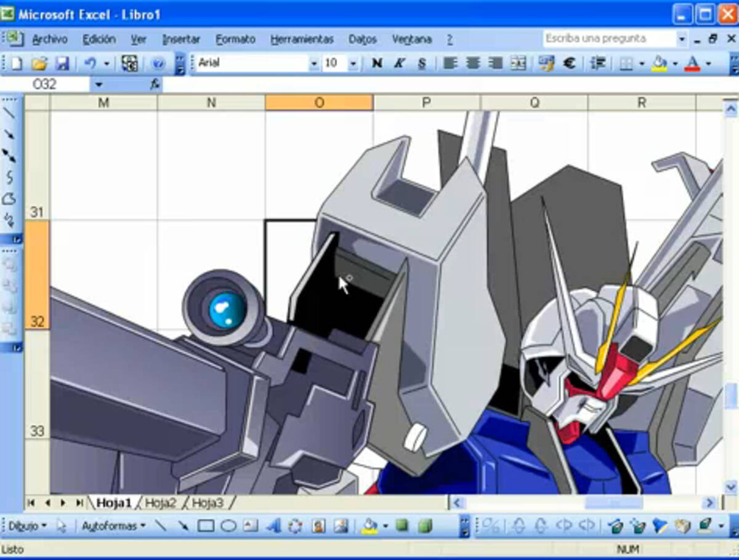Click the Merge and Center icon

[x=519, y=63]
